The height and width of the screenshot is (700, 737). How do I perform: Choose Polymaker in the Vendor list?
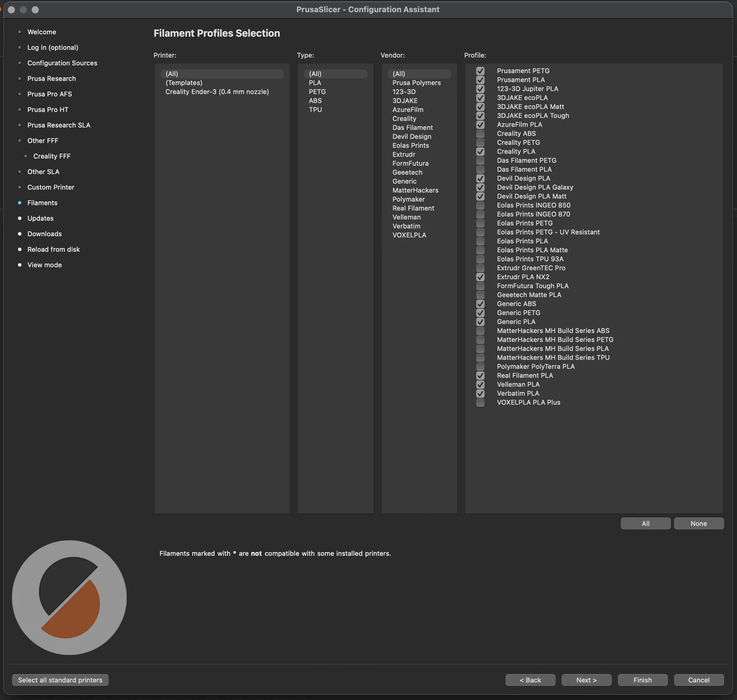click(x=409, y=199)
